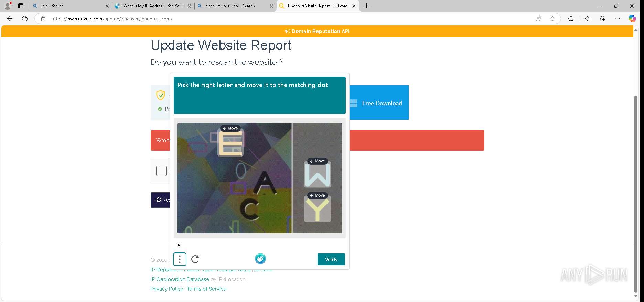Click the EN language selector
Viewport: 644px width, 302px height.
(178, 245)
